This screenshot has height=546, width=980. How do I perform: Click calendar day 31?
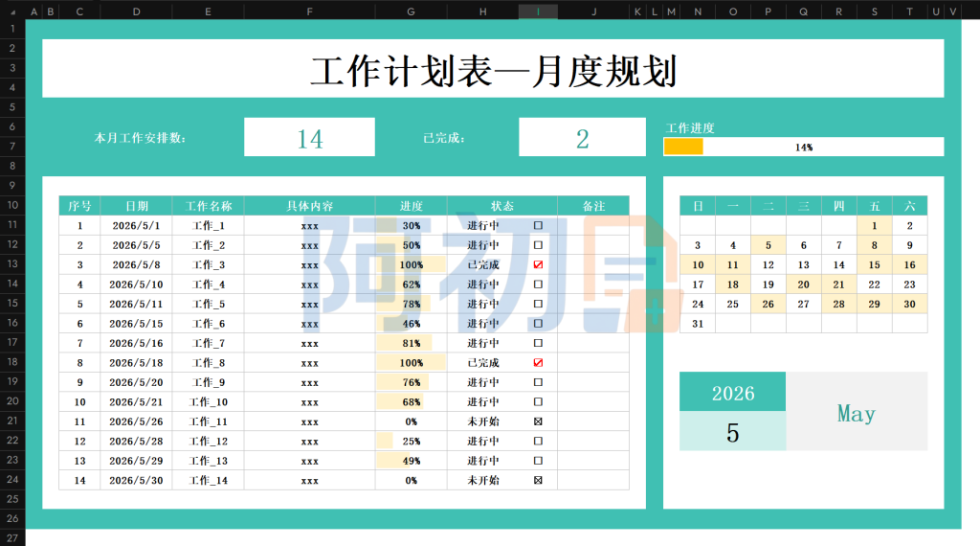pyautogui.click(x=698, y=324)
